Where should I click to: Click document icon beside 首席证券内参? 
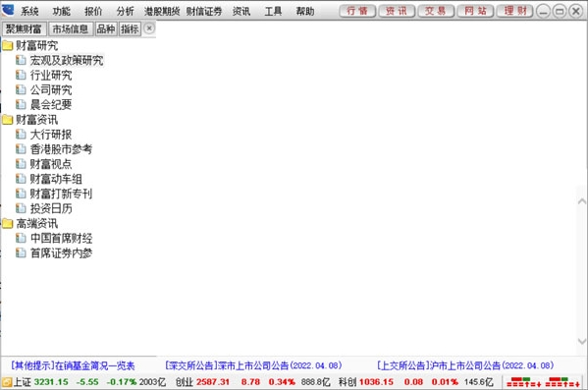pyautogui.click(x=21, y=253)
